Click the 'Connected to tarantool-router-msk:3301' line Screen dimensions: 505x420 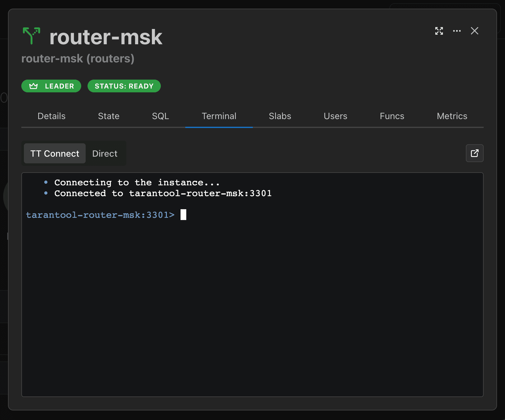pos(163,193)
